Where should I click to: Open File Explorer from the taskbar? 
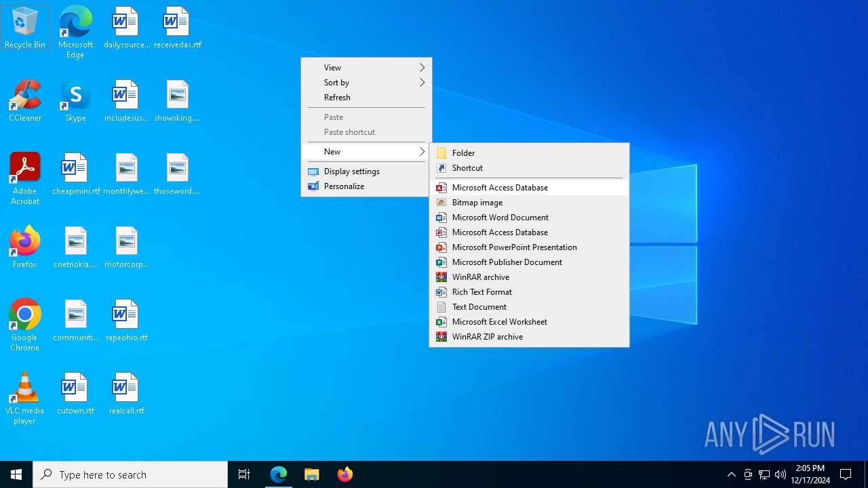pos(312,474)
